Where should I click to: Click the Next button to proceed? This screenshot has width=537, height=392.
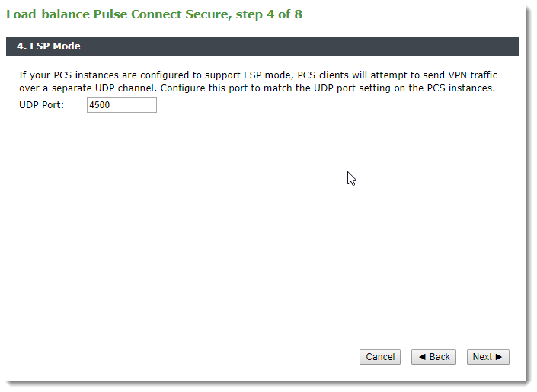487,357
